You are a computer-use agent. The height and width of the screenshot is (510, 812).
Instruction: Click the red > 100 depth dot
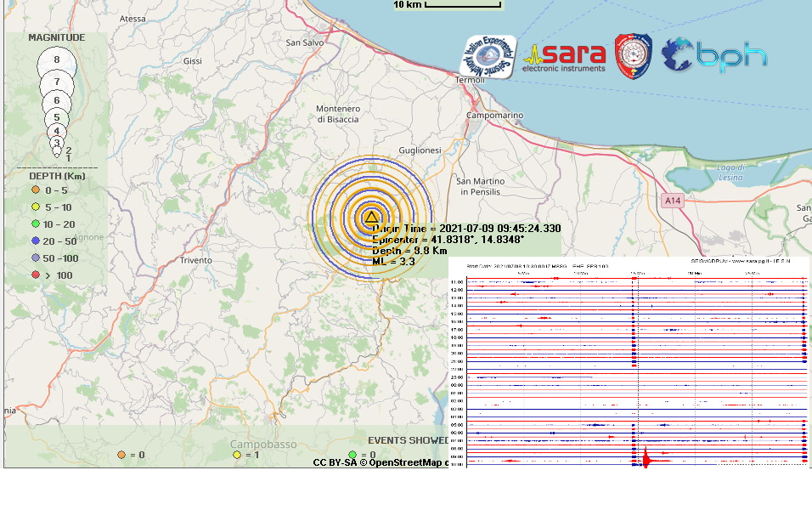(x=36, y=275)
